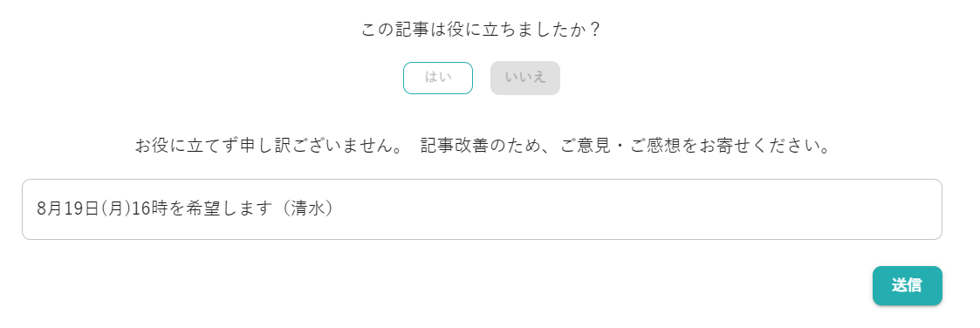Screen dimensions: 980x328
Task: Answer yes to whether article was helpful
Action: (437, 79)
